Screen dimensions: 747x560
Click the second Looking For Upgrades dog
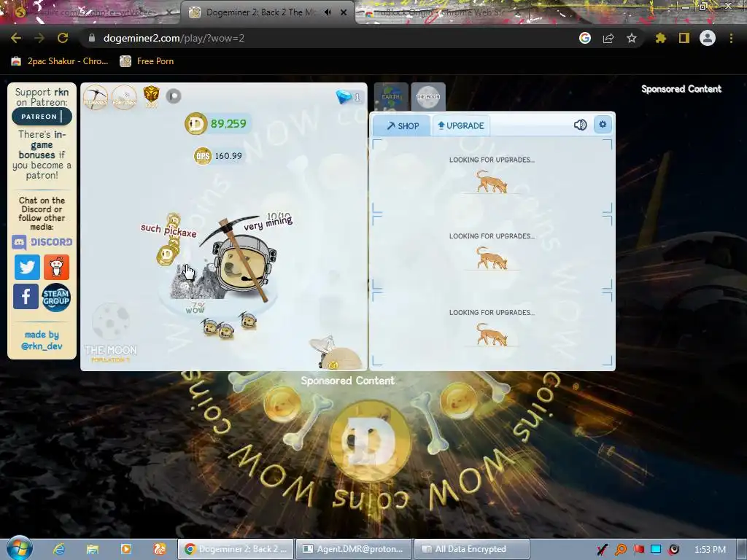[x=492, y=258]
